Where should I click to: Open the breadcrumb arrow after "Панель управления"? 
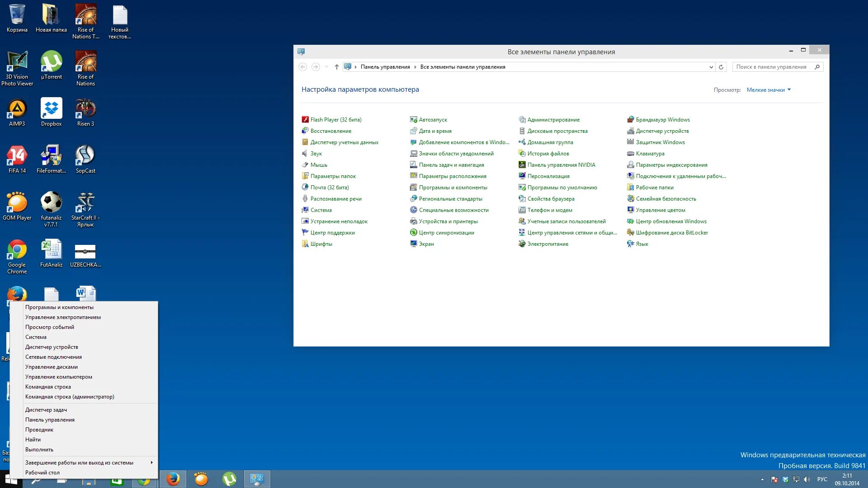415,67
